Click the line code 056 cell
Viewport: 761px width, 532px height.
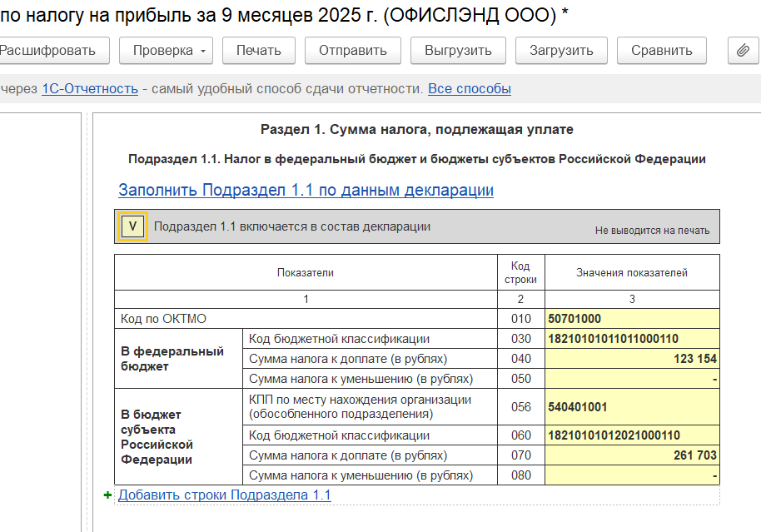[520, 407]
